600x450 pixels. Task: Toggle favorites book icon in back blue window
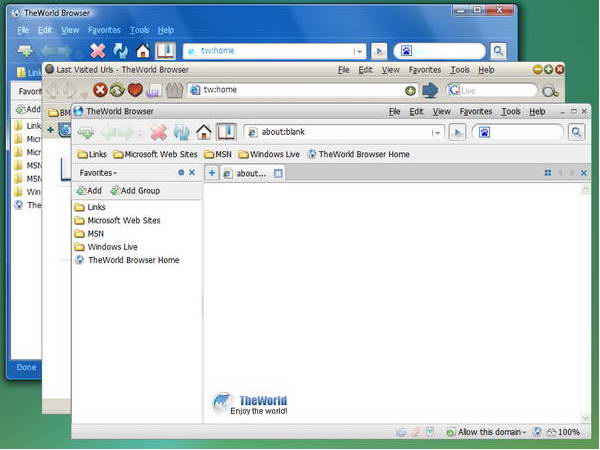166,51
